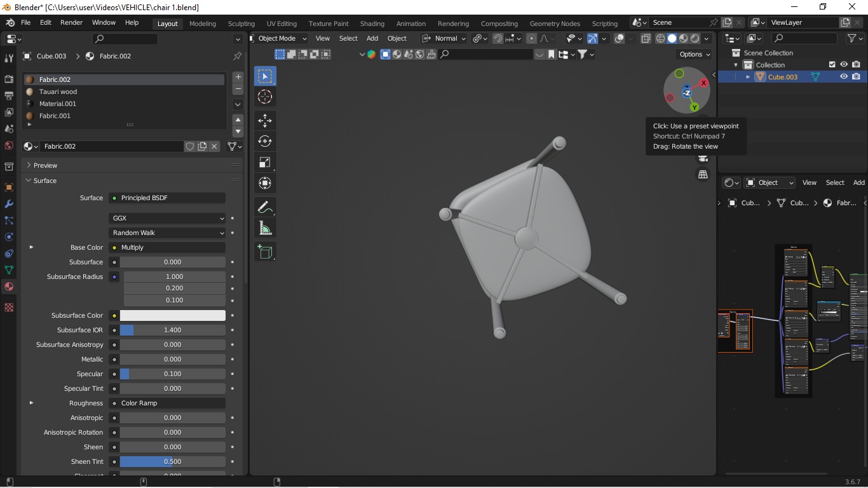
Task: Add a new material slot
Action: coord(238,77)
